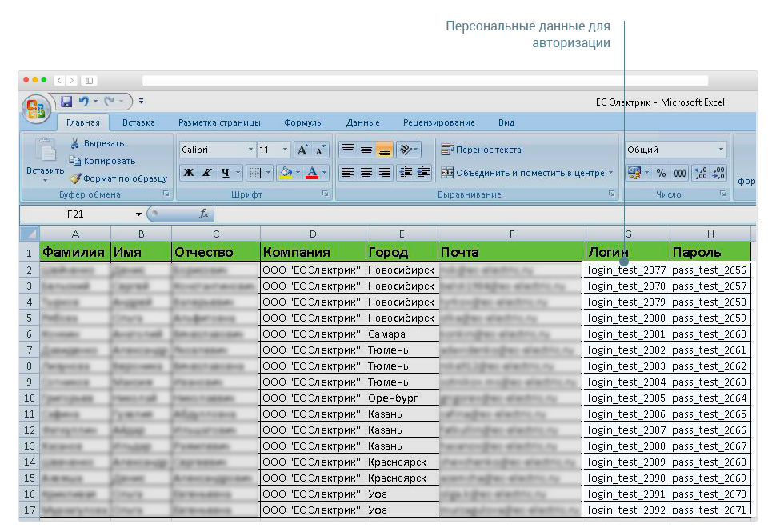
Task: Open Буфер обмена dialog launcher
Action: [166, 194]
